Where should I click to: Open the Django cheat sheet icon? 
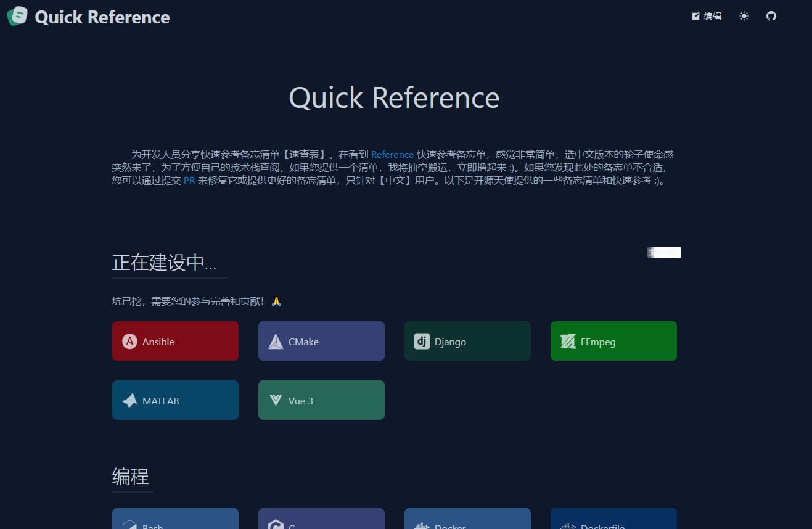pyautogui.click(x=422, y=341)
